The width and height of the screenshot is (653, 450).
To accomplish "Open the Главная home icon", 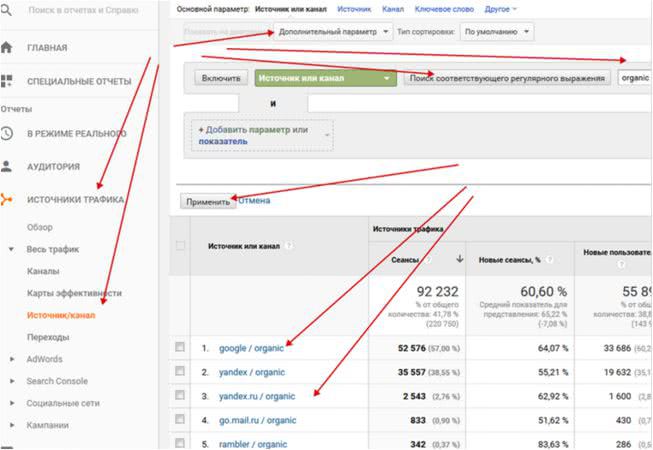I will click(6, 47).
